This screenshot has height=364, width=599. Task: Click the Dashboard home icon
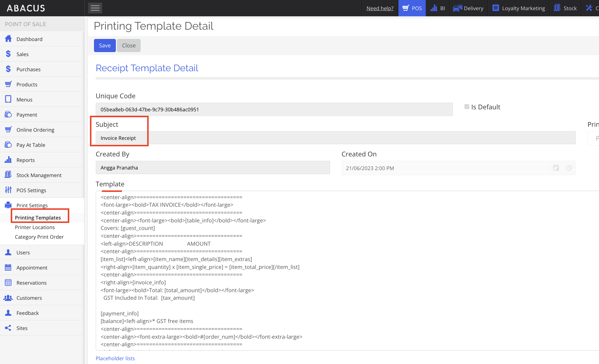point(8,39)
